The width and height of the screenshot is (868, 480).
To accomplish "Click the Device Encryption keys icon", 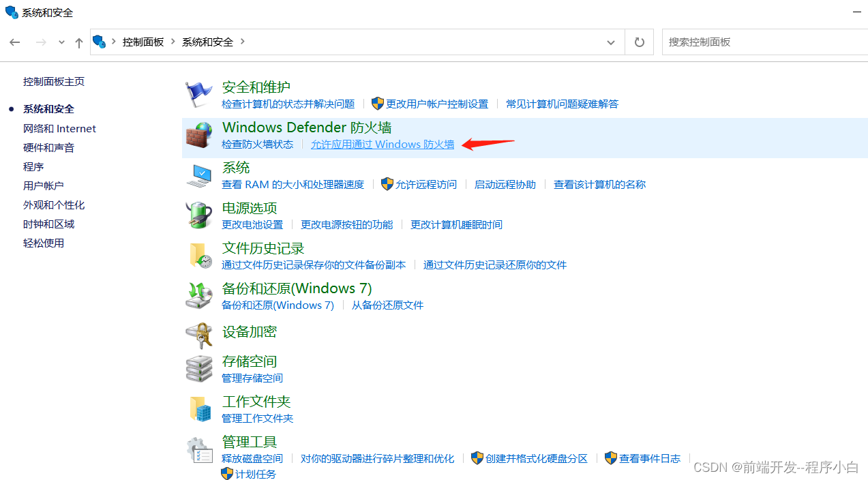I will coord(199,335).
